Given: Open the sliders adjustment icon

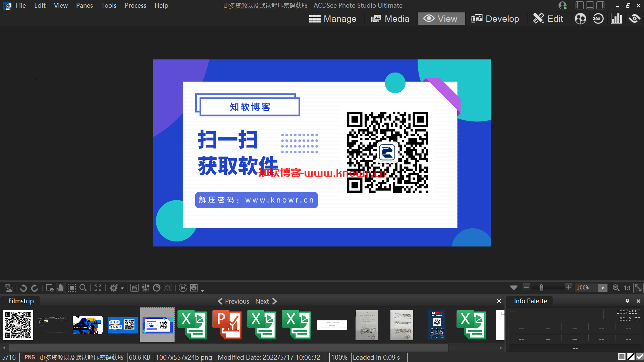Looking at the screenshot, I should [x=146, y=288].
